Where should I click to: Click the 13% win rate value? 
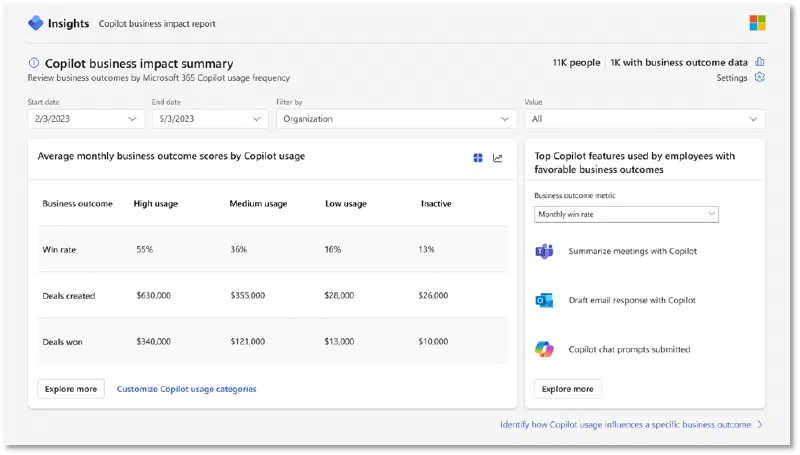point(427,249)
